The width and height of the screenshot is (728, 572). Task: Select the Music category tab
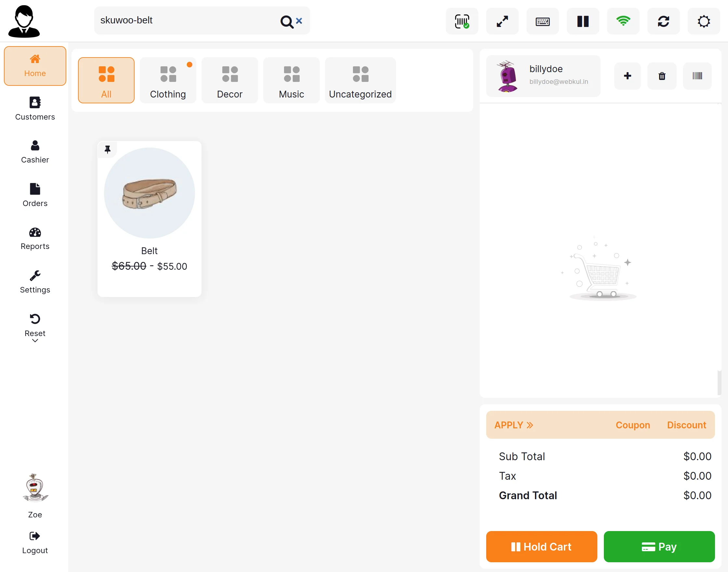point(291,80)
